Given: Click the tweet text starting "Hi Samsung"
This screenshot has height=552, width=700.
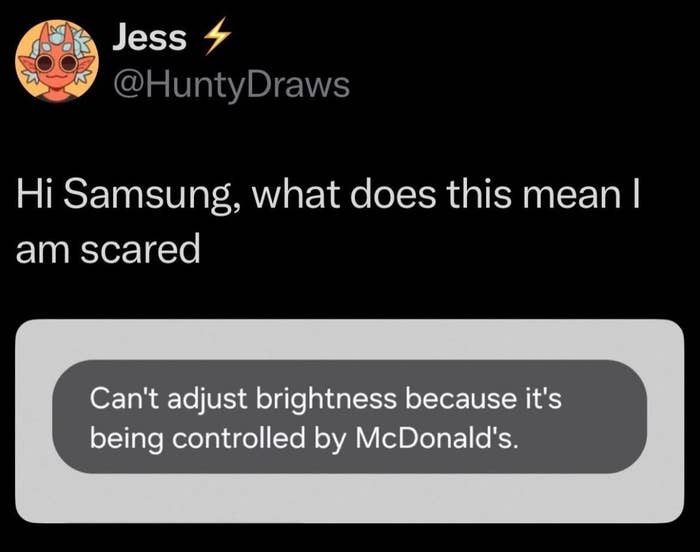Looking at the screenshot, I should click(328, 222).
